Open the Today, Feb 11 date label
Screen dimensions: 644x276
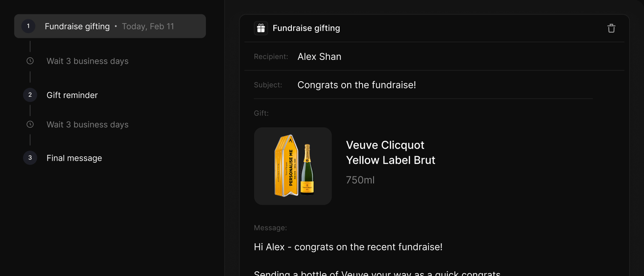click(148, 26)
